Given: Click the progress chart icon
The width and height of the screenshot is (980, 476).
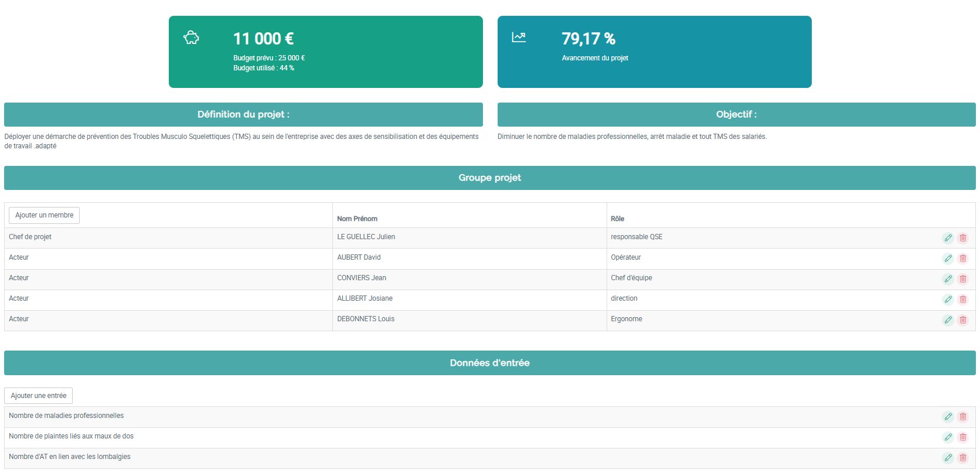Looking at the screenshot, I should (519, 38).
